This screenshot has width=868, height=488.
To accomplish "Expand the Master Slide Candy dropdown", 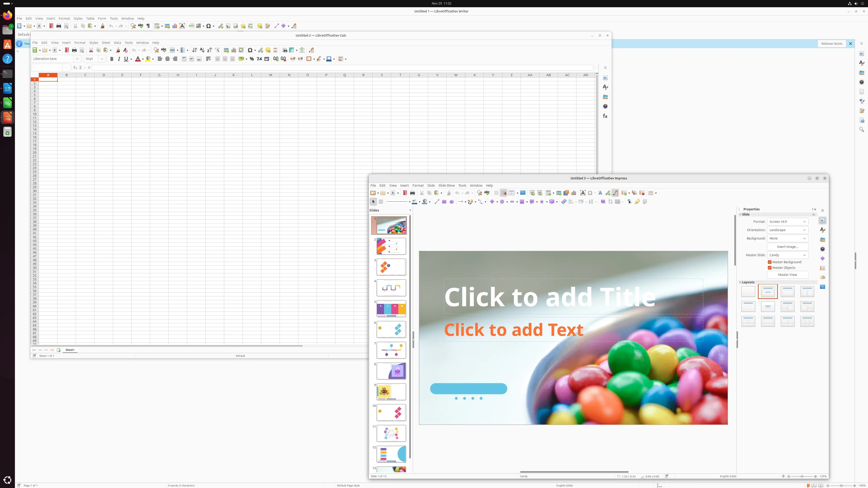I will pos(788,255).
